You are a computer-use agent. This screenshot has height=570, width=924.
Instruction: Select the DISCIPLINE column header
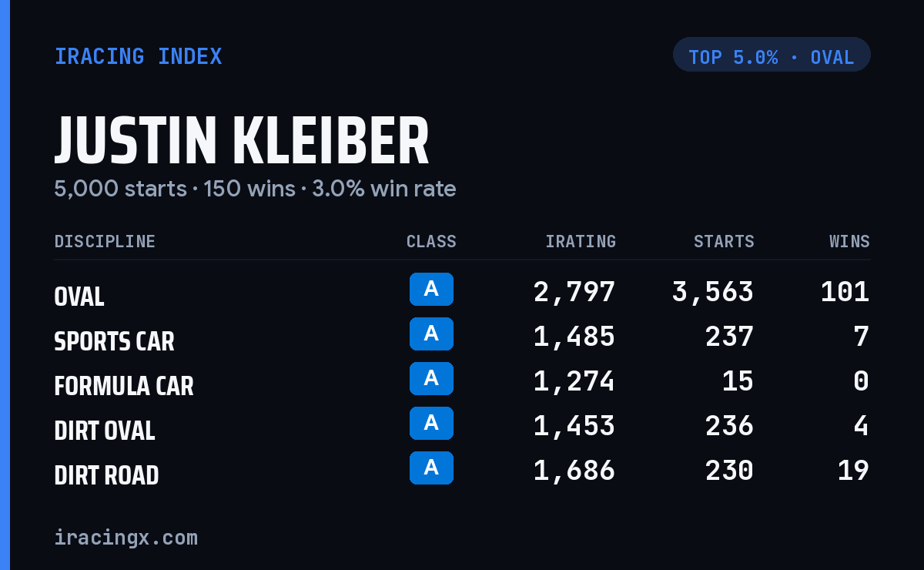pos(105,242)
